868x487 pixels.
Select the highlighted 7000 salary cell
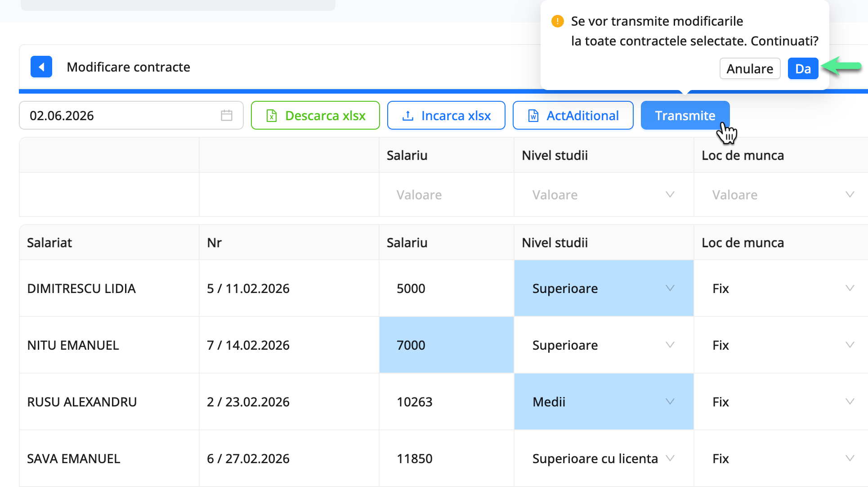tap(446, 345)
